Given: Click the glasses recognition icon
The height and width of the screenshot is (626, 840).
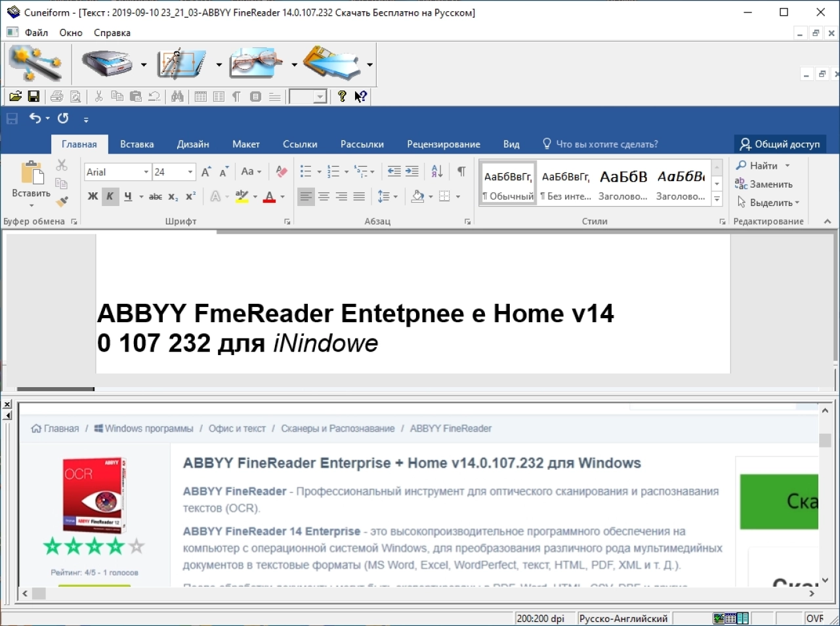Looking at the screenshot, I should tap(256, 64).
